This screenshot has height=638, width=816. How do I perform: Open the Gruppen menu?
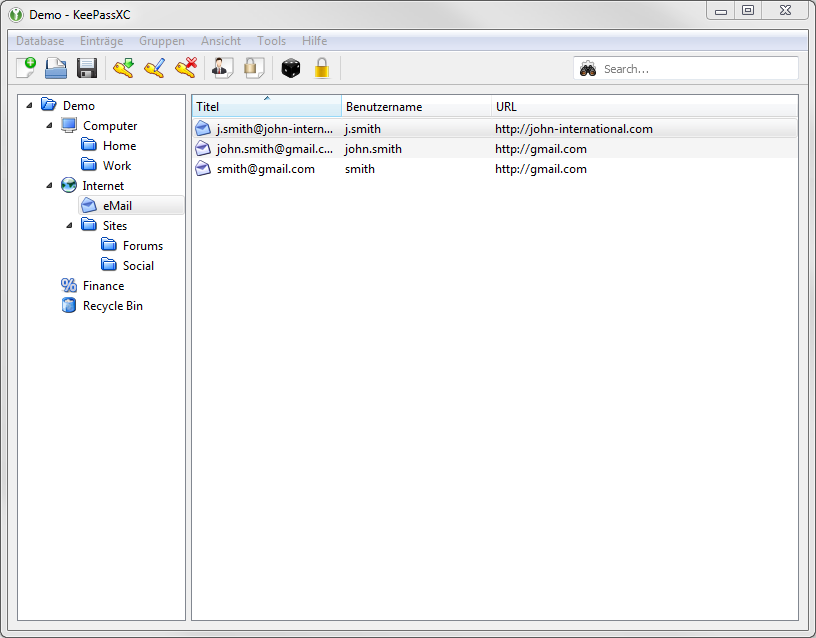(162, 41)
